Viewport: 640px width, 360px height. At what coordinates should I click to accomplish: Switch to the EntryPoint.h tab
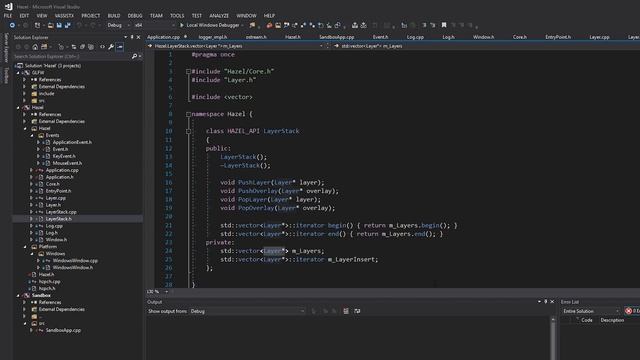pyautogui.click(x=558, y=37)
